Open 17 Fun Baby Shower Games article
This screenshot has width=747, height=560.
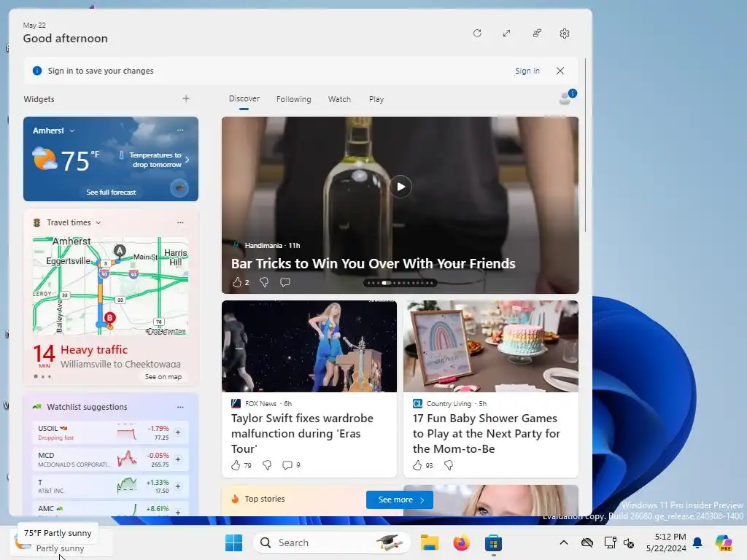(487, 433)
